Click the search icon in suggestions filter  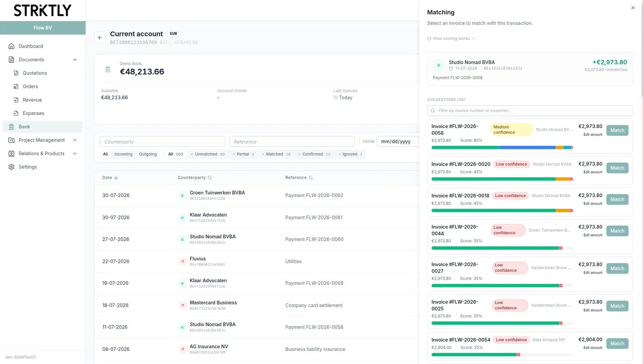tap(433, 111)
